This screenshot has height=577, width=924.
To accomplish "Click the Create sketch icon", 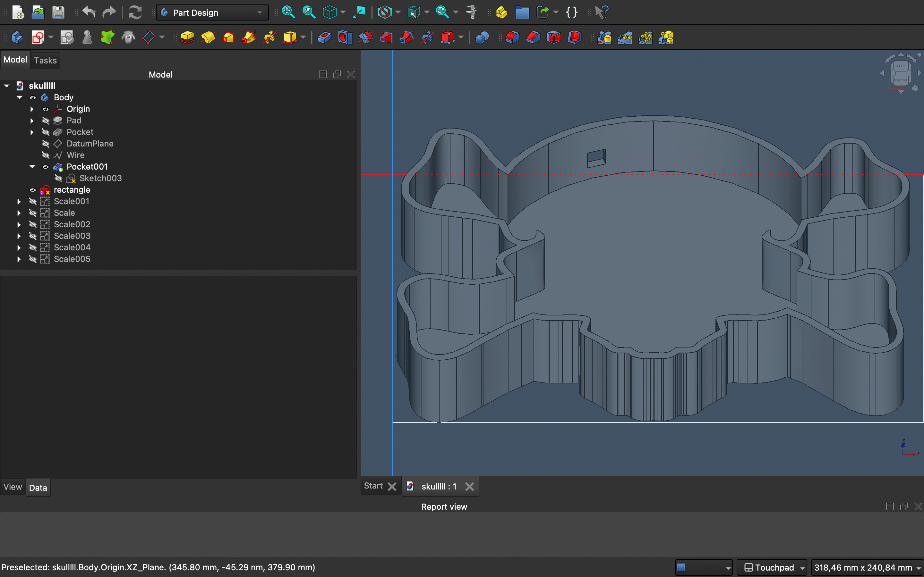I will [38, 38].
